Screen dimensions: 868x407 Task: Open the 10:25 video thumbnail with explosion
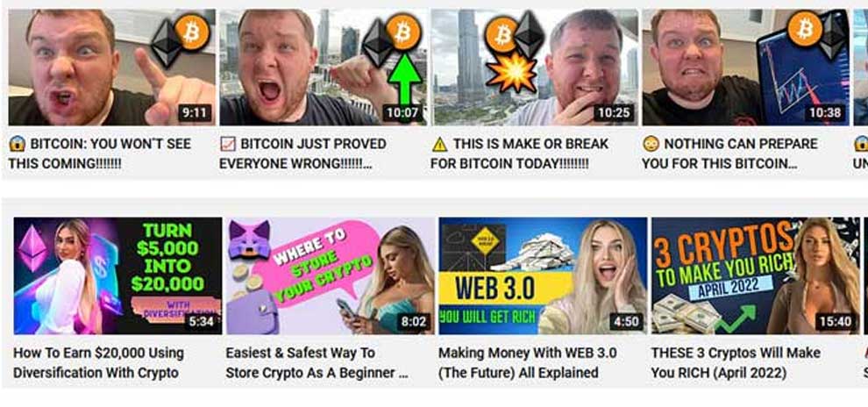point(534,67)
